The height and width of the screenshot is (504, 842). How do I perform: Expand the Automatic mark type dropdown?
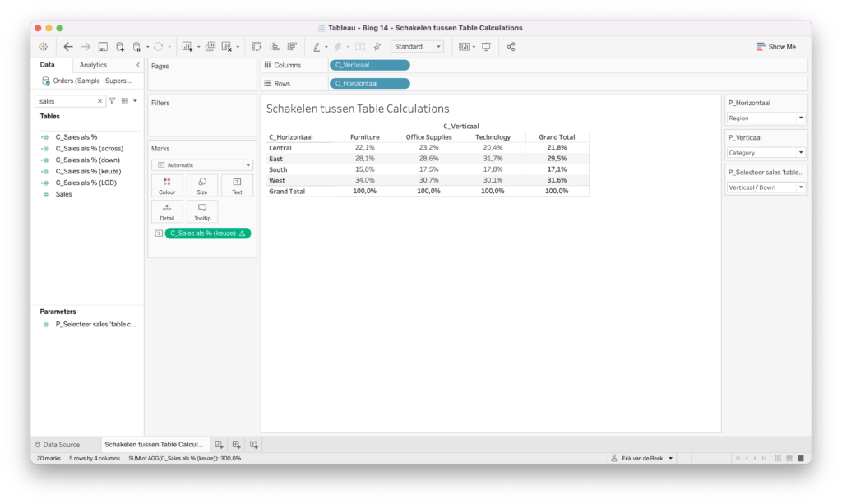[201, 164]
